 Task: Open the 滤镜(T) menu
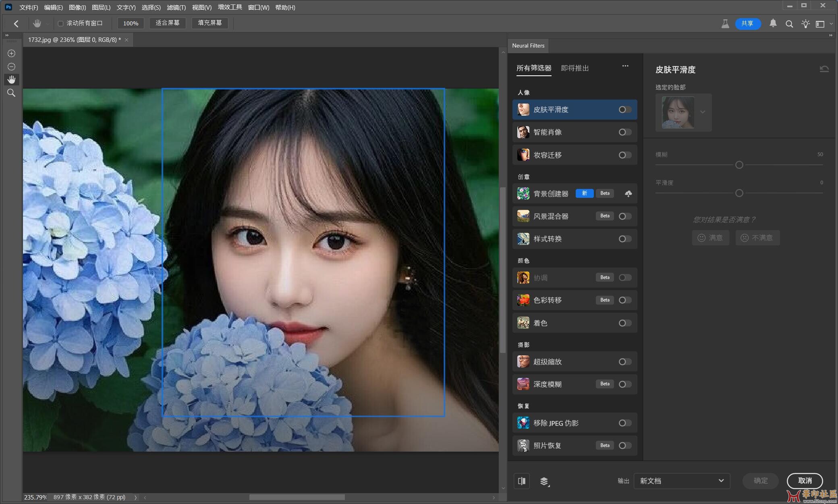point(176,7)
